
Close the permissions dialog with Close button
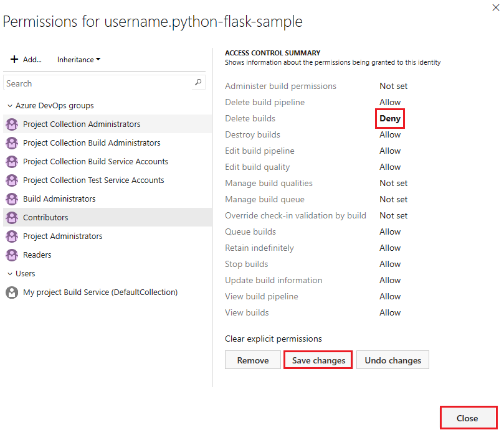click(467, 418)
